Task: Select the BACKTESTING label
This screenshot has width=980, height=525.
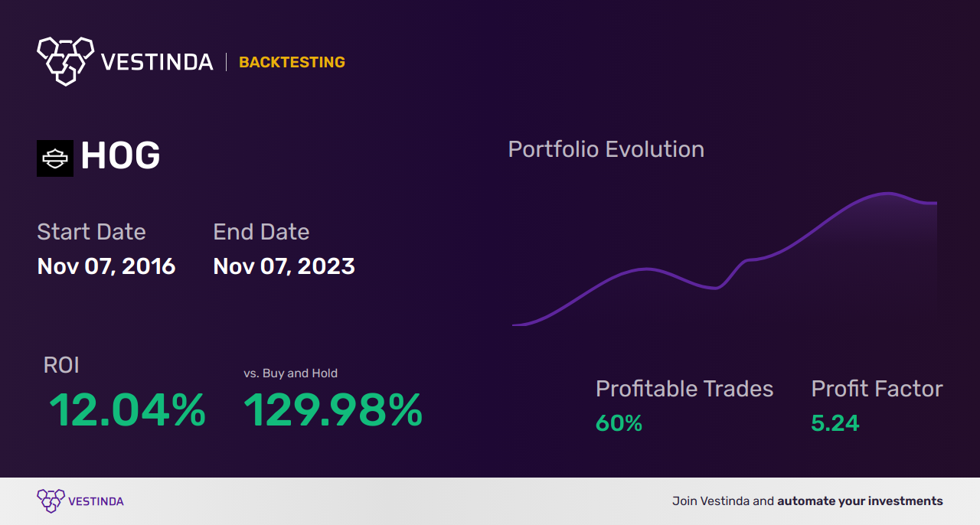Action: click(x=292, y=62)
